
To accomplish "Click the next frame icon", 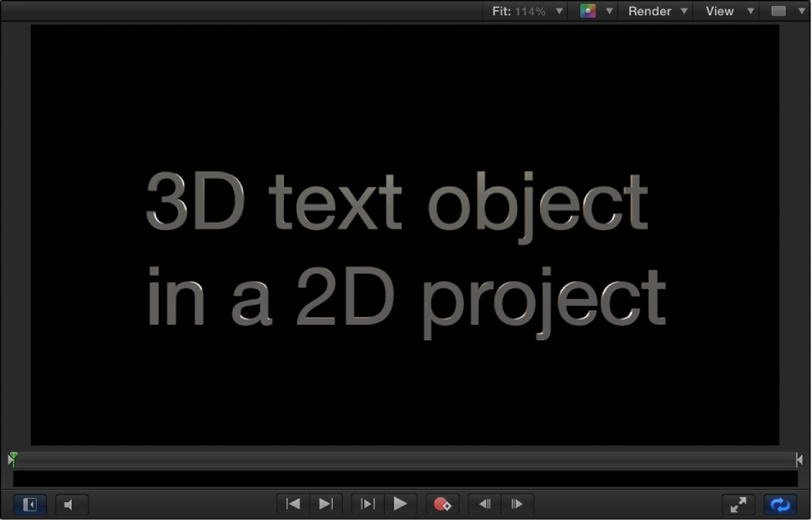I will [x=517, y=504].
